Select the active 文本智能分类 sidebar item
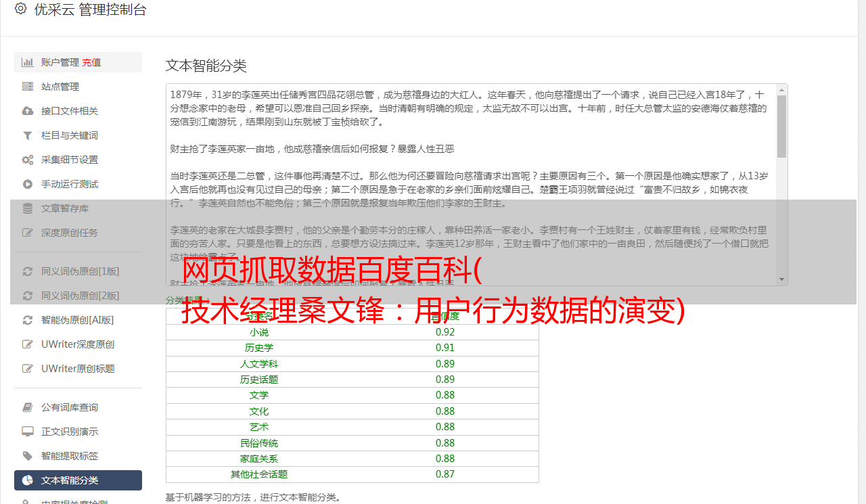 coord(78,480)
